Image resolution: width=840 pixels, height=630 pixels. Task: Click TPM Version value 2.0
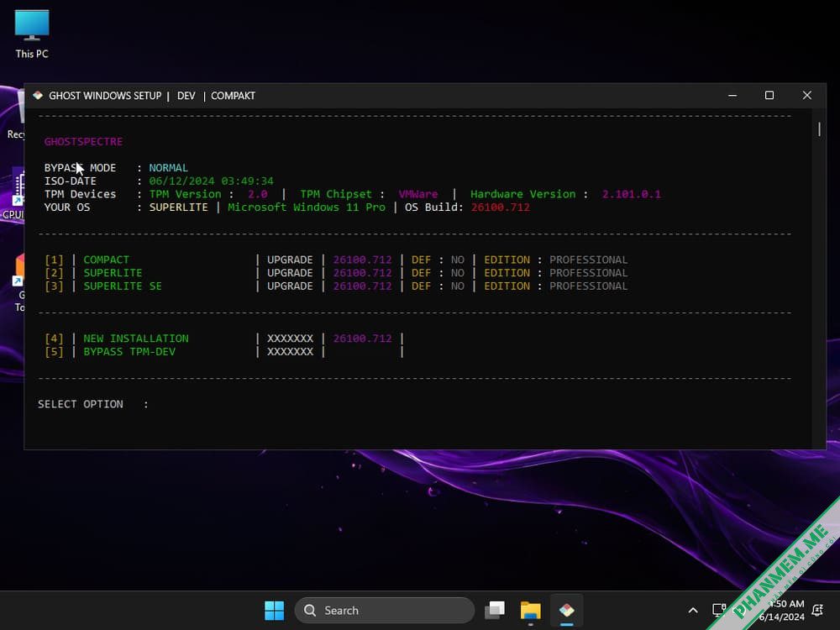coord(258,194)
